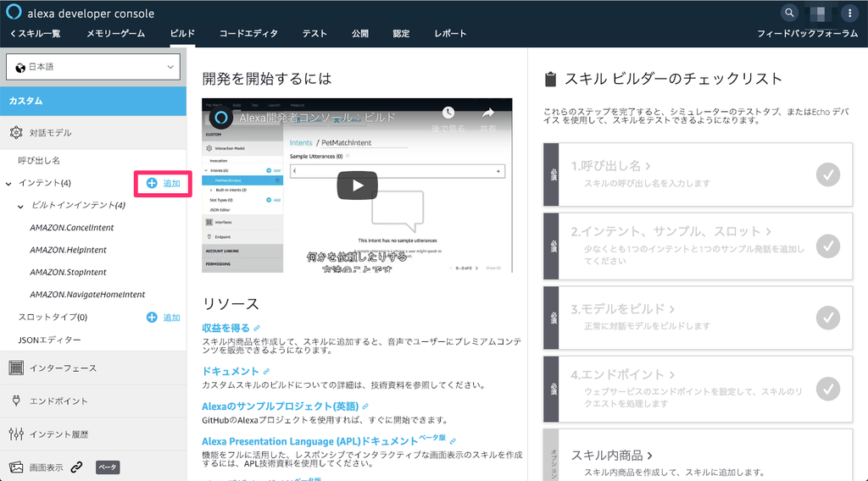This screenshot has width=868, height=481.
Task: Open 4.エンドポイント checklist step
Action: [x=623, y=374]
